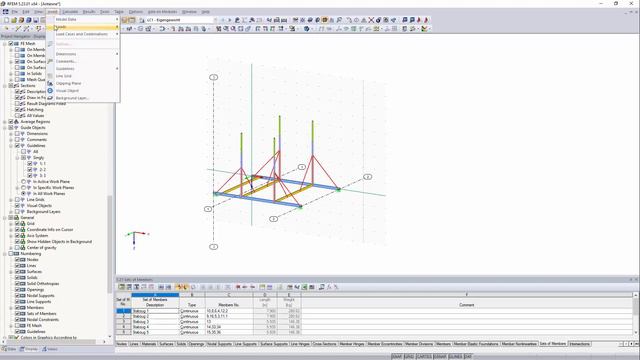Toggle the SNAP status bar button
The image size is (640, 360).
point(397,356)
